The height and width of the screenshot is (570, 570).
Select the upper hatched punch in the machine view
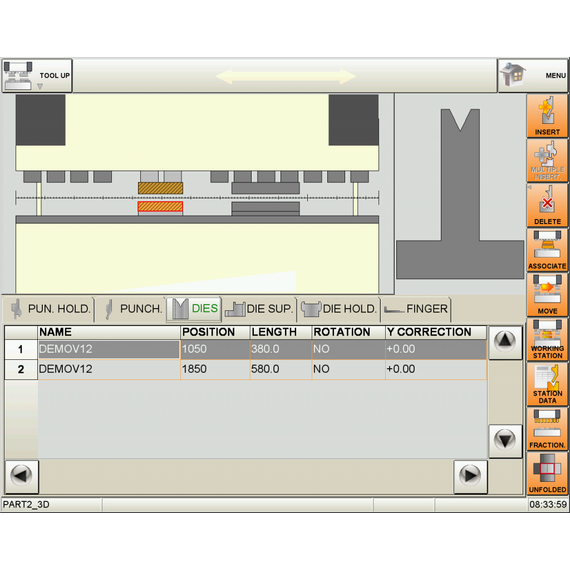point(160,188)
